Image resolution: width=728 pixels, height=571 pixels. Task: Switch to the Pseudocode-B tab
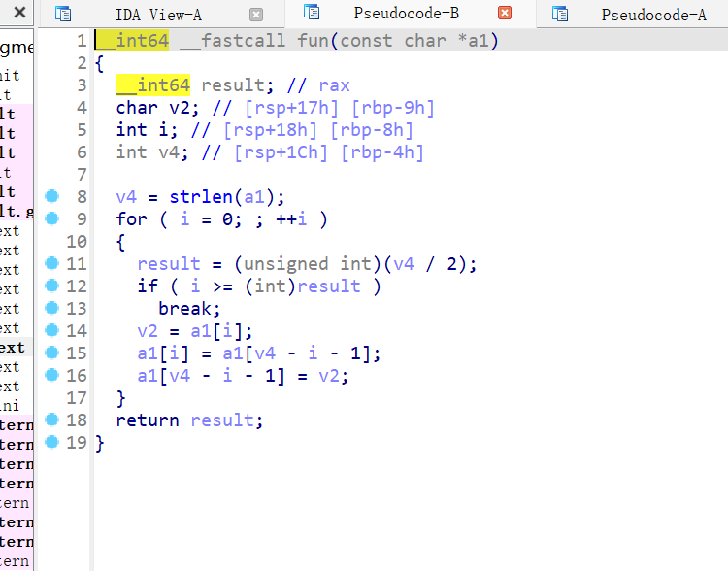(407, 13)
